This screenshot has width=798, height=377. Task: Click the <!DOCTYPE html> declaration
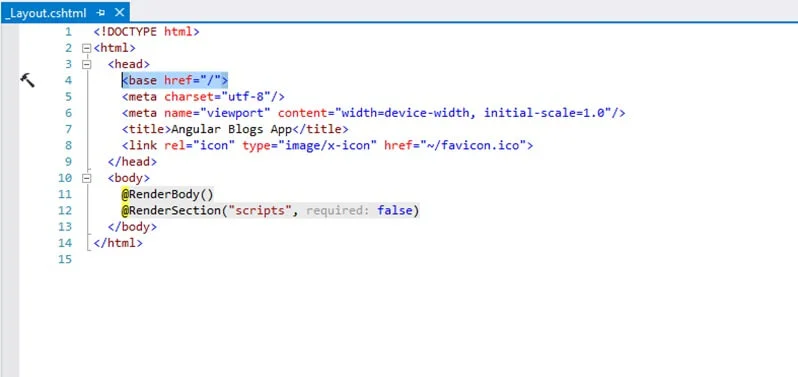click(147, 32)
